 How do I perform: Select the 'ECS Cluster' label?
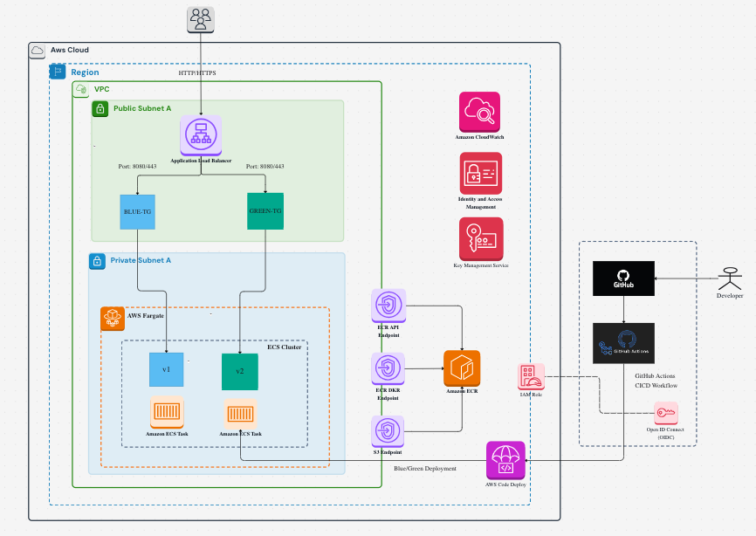click(285, 347)
